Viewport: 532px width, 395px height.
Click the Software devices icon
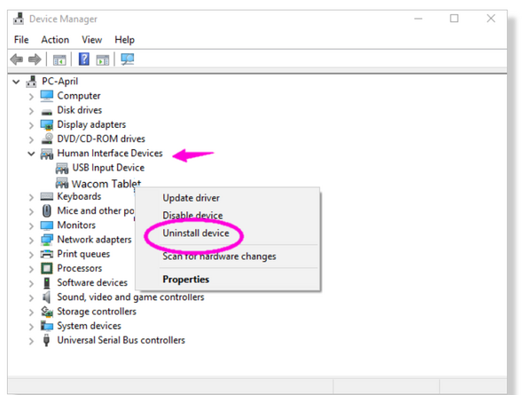tap(47, 283)
